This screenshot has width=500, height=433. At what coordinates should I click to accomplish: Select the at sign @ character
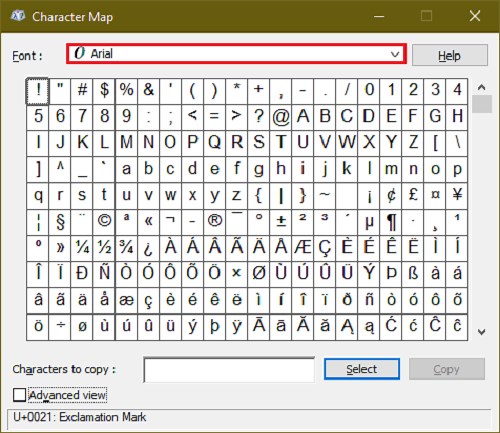(281, 117)
